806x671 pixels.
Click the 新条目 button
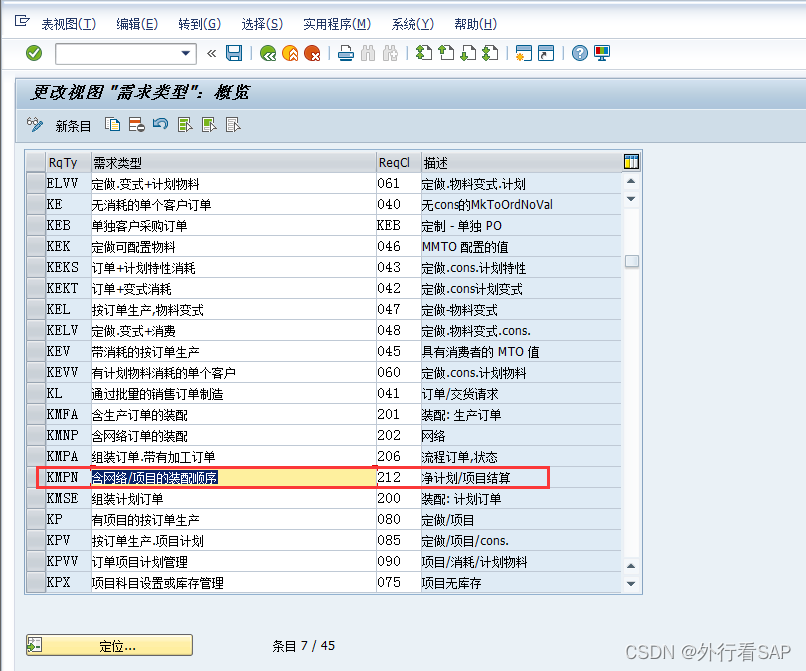[73, 125]
